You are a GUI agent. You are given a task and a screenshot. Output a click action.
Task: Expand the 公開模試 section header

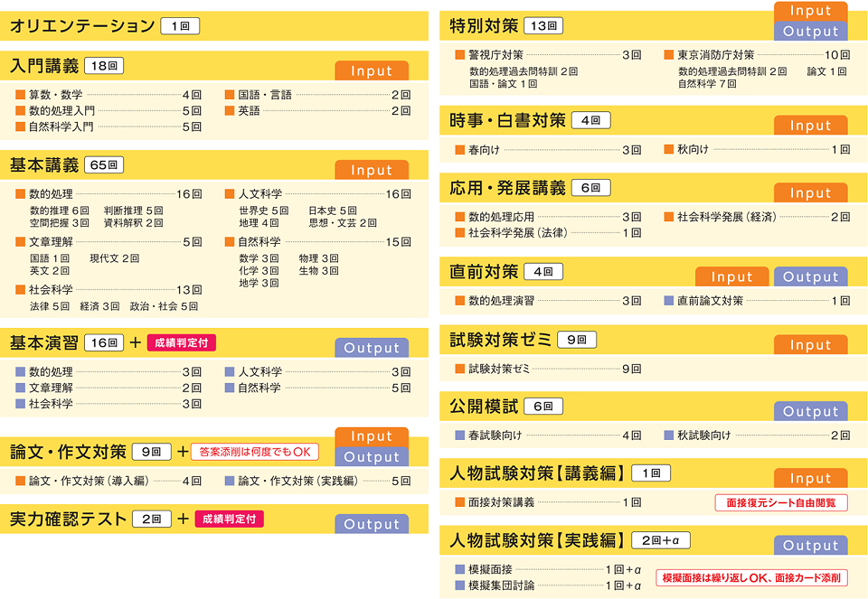(485, 407)
